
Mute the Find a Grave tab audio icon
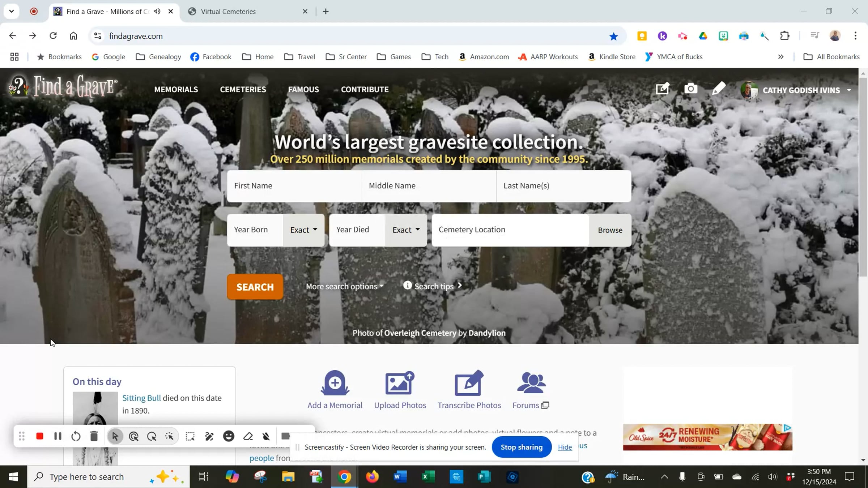(x=157, y=11)
